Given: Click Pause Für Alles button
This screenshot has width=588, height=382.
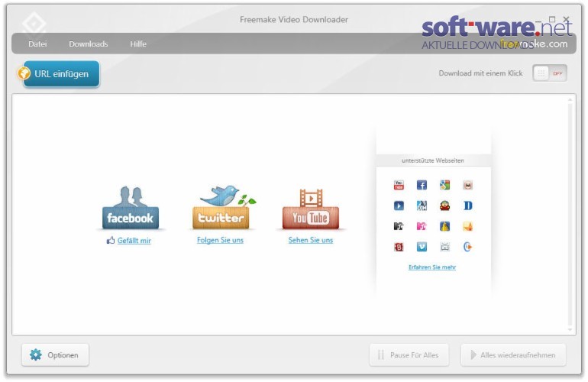Looking at the screenshot, I should click(409, 355).
